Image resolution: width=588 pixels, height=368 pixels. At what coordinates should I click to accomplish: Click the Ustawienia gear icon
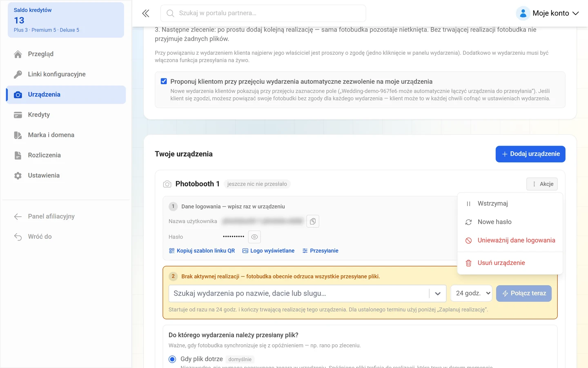tap(18, 175)
